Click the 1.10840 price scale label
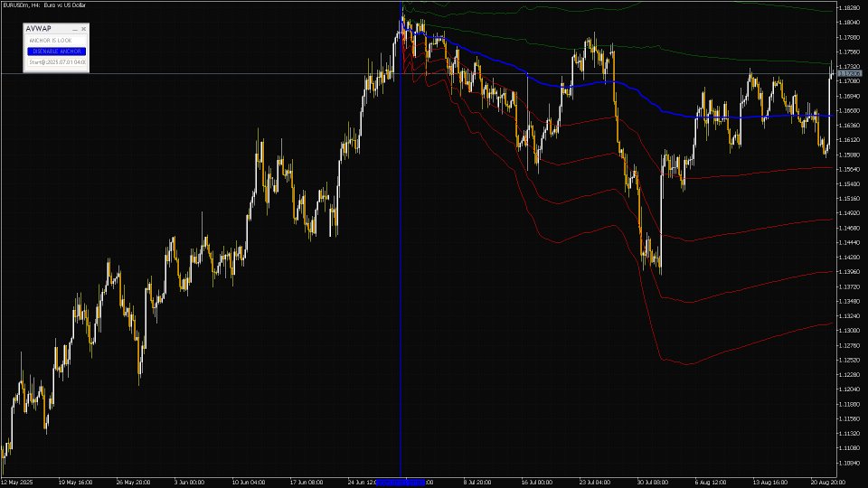 point(849,463)
